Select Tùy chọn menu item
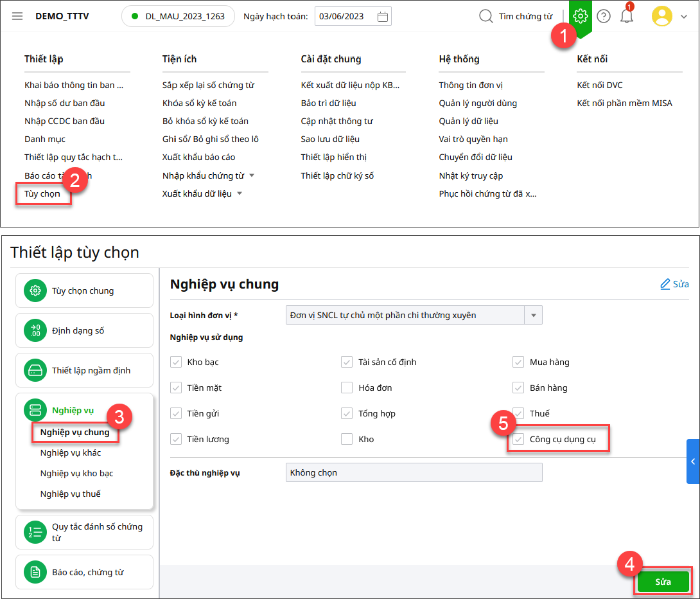This screenshot has height=599, width=700. coord(42,194)
